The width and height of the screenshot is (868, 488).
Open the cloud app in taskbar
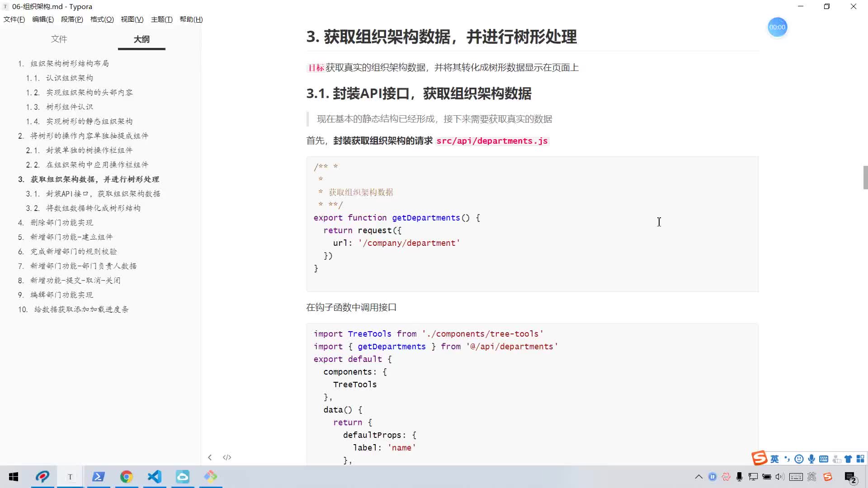tap(182, 477)
